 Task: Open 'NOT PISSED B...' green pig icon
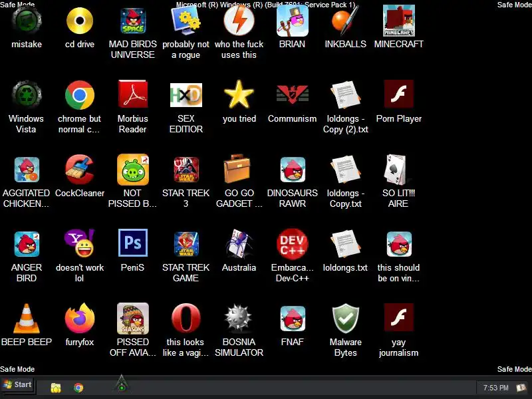coord(132,170)
